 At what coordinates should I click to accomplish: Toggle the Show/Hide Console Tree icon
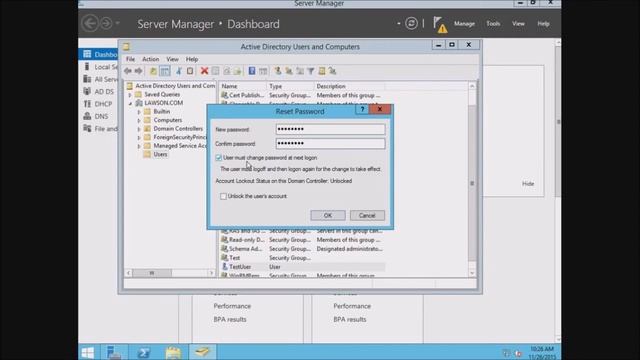coord(165,71)
